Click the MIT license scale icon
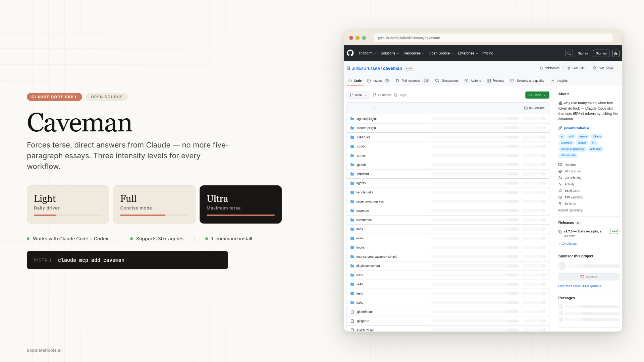644x362 pixels. click(560, 171)
